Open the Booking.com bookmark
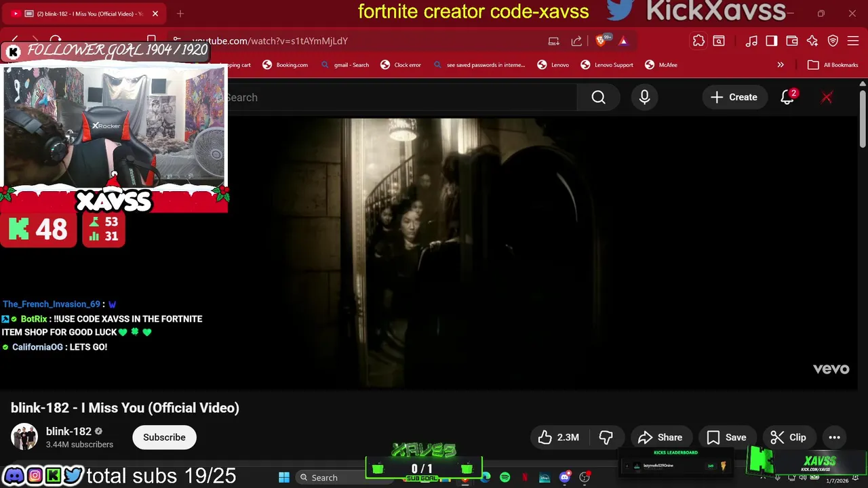868x488 pixels. coord(285,65)
